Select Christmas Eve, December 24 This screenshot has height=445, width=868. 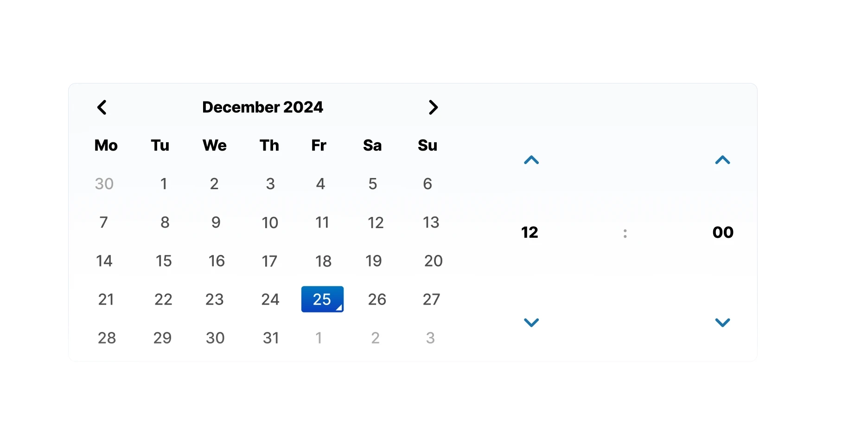[x=270, y=299]
